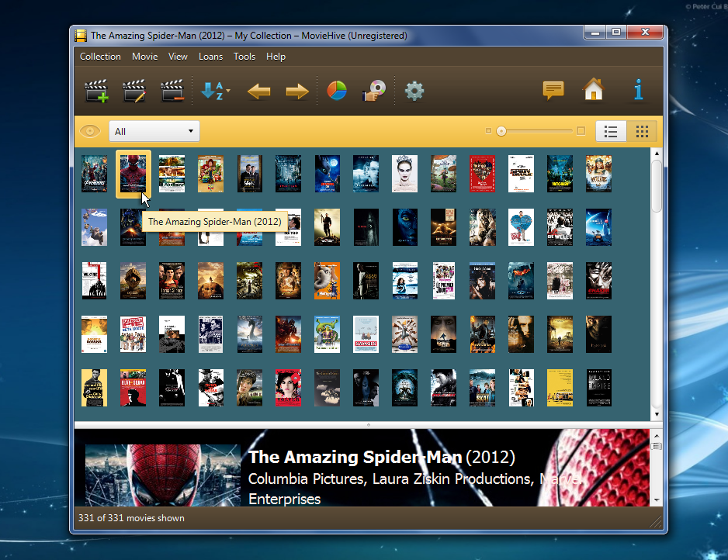
Task: Click the Edit Movie clapperboard with pencil
Action: click(x=134, y=91)
